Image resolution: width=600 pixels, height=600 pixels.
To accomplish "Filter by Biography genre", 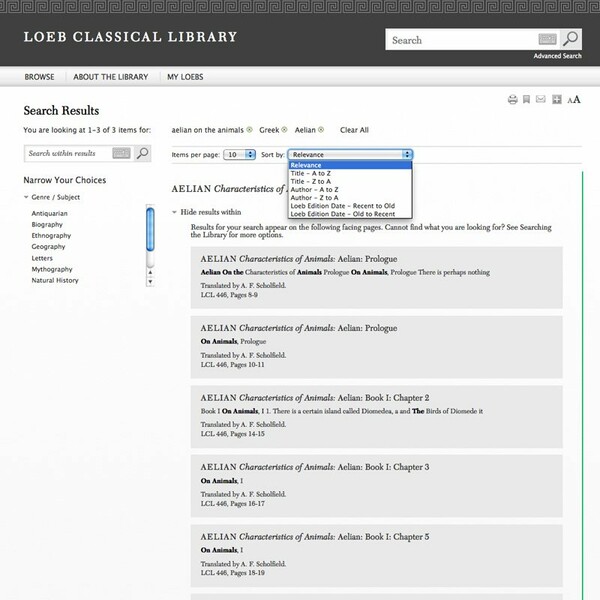I will pos(47,225).
